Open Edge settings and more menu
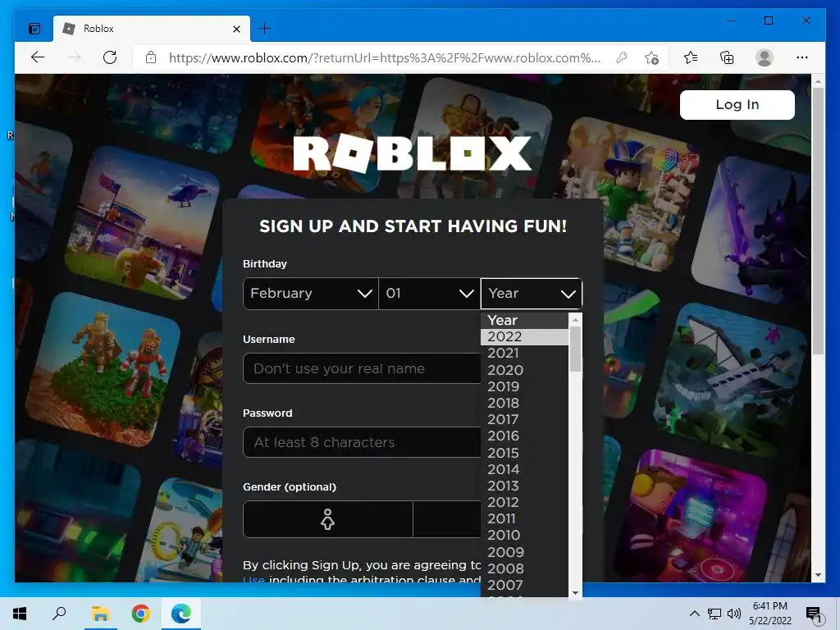Image resolution: width=840 pixels, height=630 pixels. [x=802, y=57]
